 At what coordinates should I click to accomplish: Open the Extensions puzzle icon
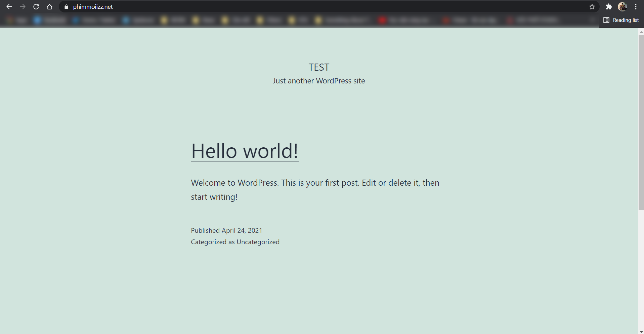(x=609, y=7)
